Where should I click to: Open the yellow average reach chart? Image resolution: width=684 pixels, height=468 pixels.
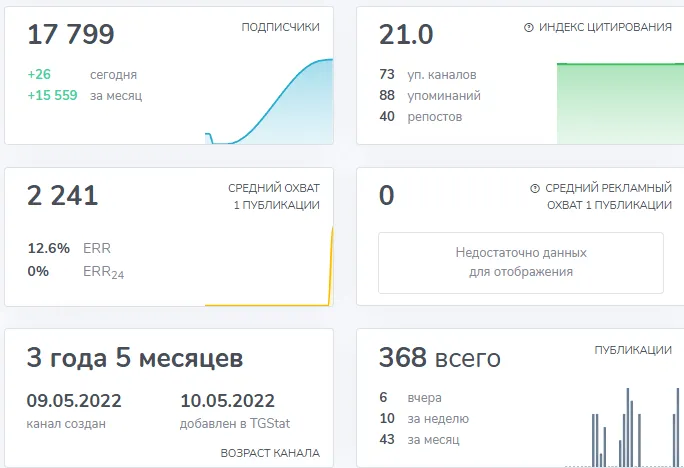(269, 266)
